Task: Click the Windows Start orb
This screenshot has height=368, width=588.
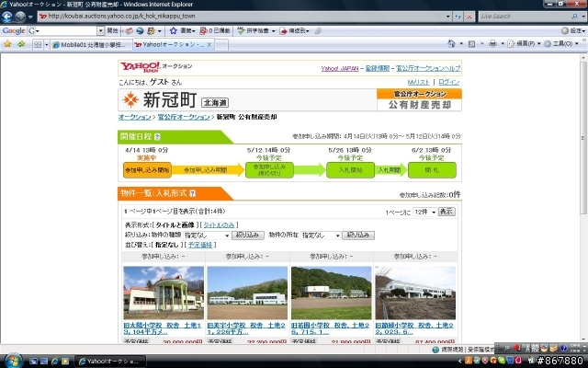Action: click(x=13, y=361)
